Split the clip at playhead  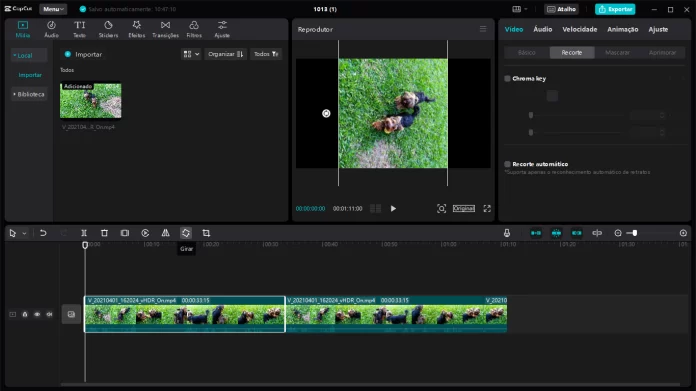(84, 233)
